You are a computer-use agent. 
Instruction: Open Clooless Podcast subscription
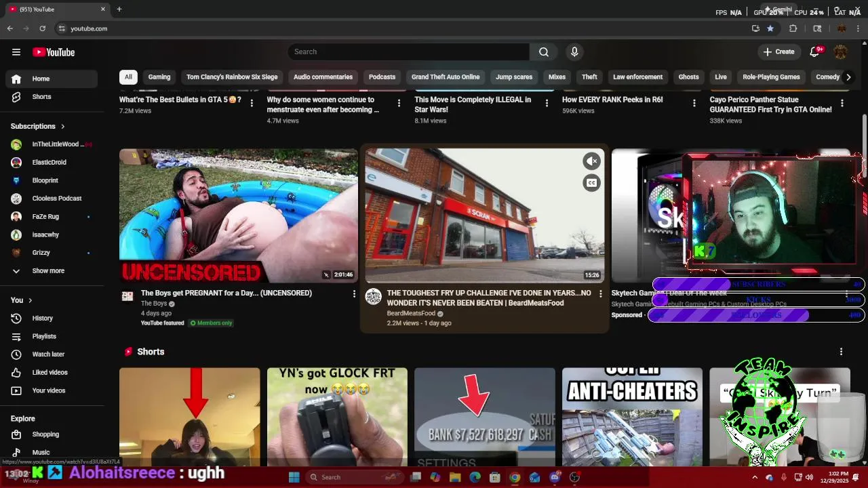pos(52,199)
